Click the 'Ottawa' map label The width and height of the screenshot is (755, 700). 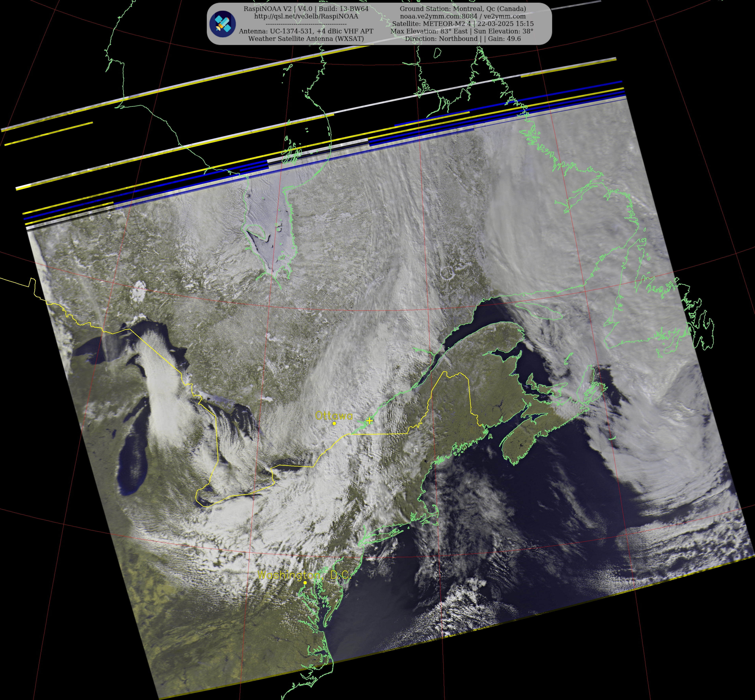[x=334, y=415]
